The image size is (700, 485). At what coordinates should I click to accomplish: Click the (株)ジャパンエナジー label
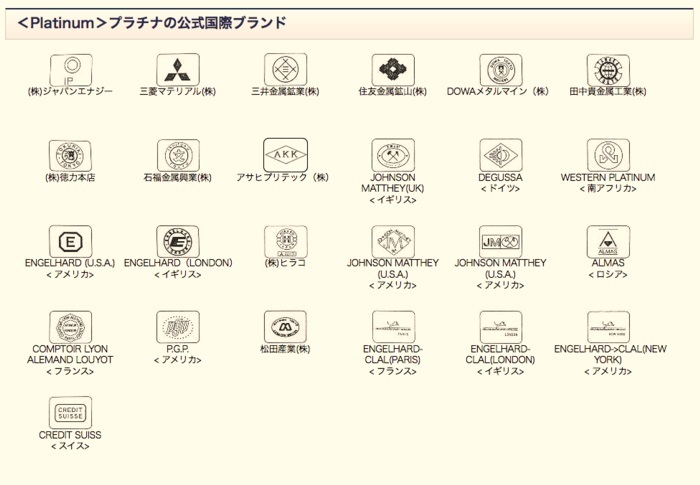pos(70,92)
